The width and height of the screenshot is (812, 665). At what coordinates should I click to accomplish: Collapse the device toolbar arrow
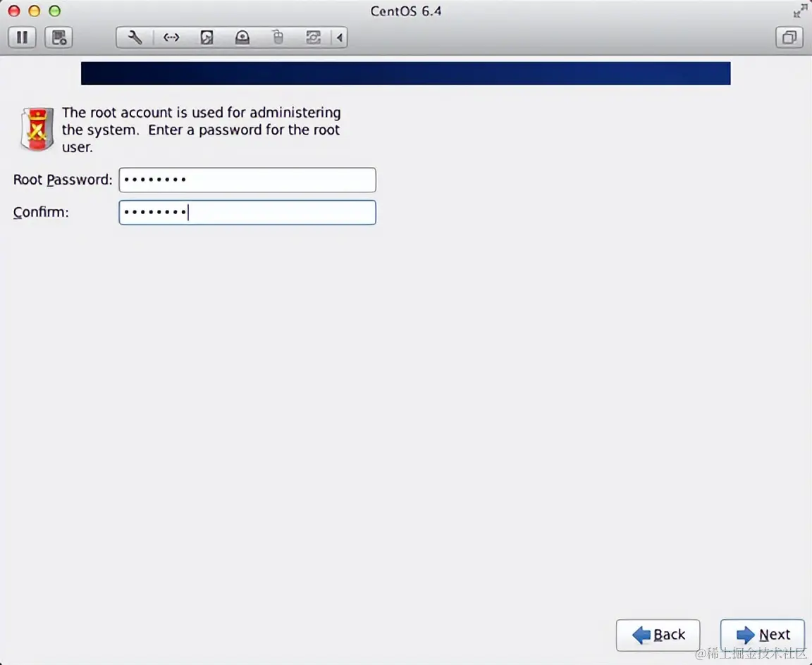339,37
